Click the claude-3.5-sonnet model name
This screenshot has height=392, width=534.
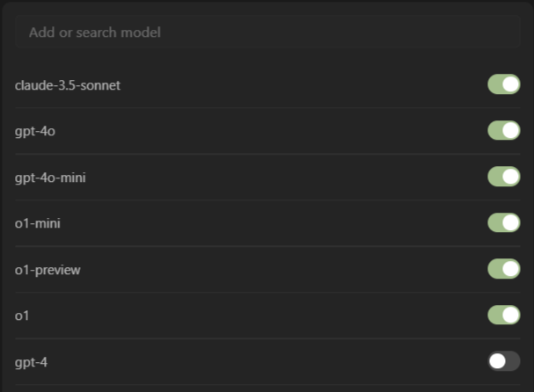68,85
